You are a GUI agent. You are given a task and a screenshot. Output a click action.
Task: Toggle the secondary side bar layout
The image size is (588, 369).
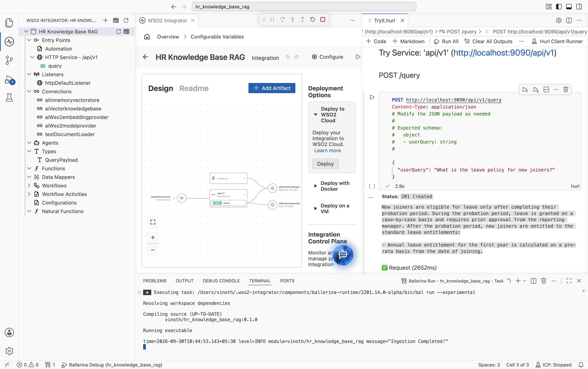click(x=579, y=7)
